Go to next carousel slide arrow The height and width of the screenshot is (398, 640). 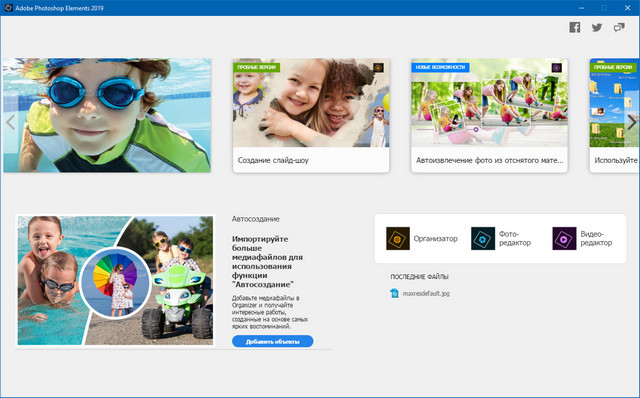click(x=632, y=122)
